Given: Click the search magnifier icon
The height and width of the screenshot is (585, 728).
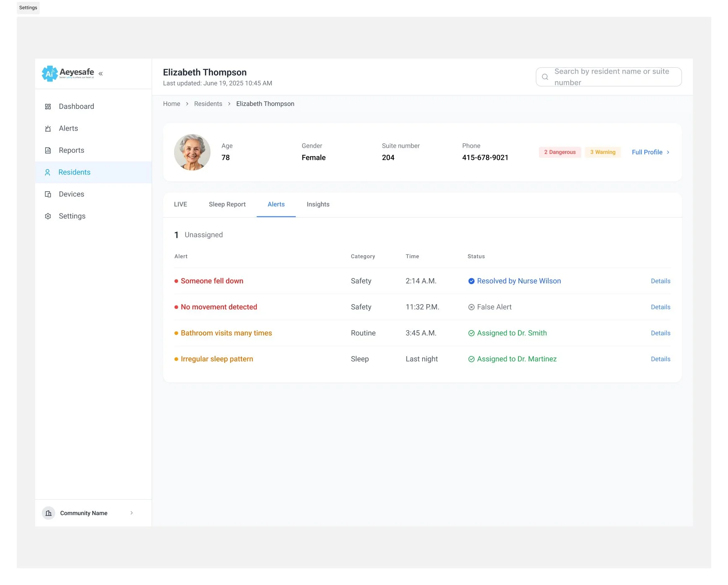Looking at the screenshot, I should coord(545,77).
